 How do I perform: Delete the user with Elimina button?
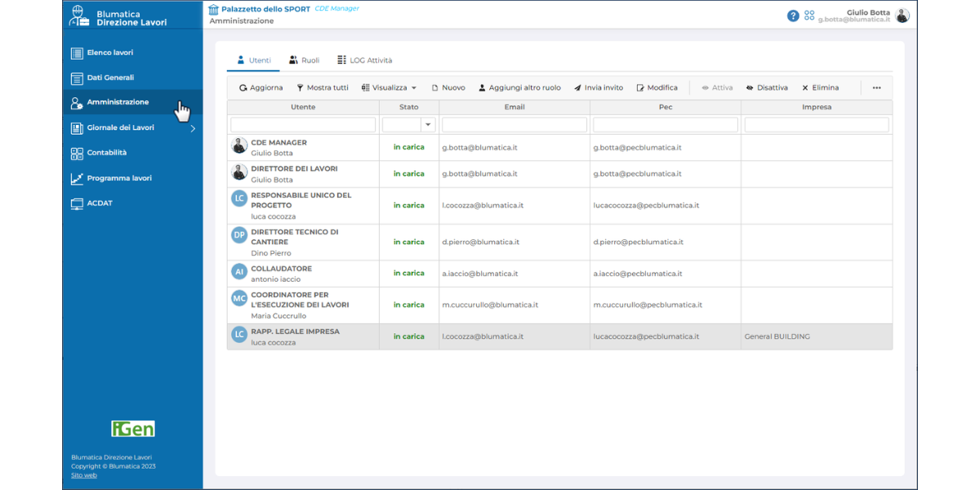tap(820, 87)
